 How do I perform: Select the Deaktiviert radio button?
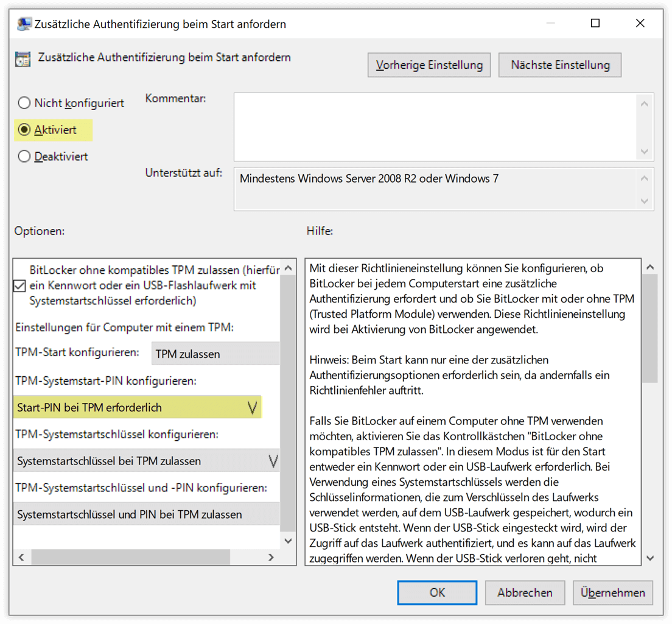pyautogui.click(x=24, y=156)
